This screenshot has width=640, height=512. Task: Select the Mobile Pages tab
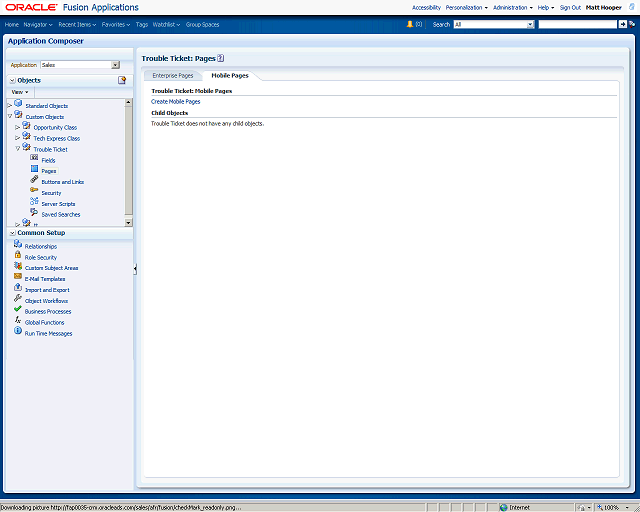tap(230, 76)
